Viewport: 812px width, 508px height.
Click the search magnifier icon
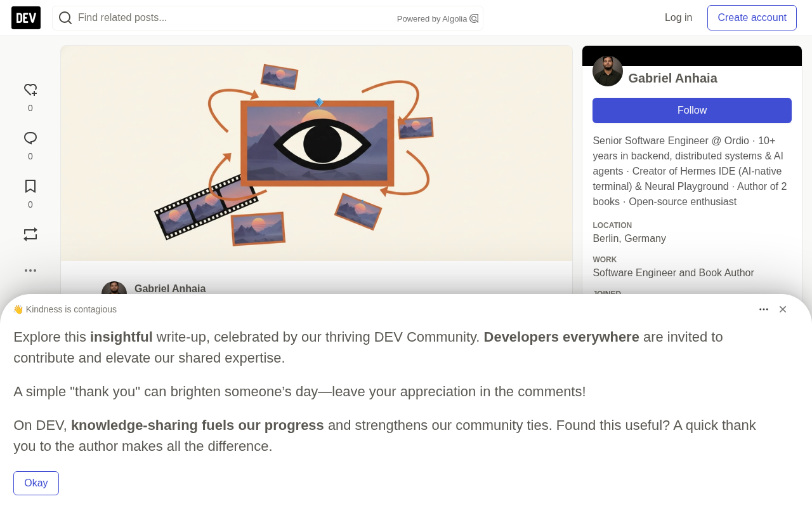(x=65, y=18)
